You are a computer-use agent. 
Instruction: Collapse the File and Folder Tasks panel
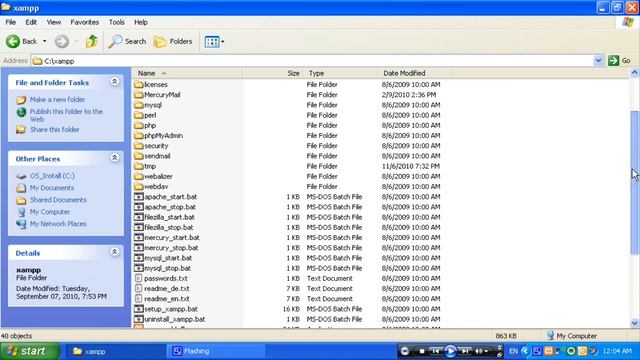coord(115,82)
